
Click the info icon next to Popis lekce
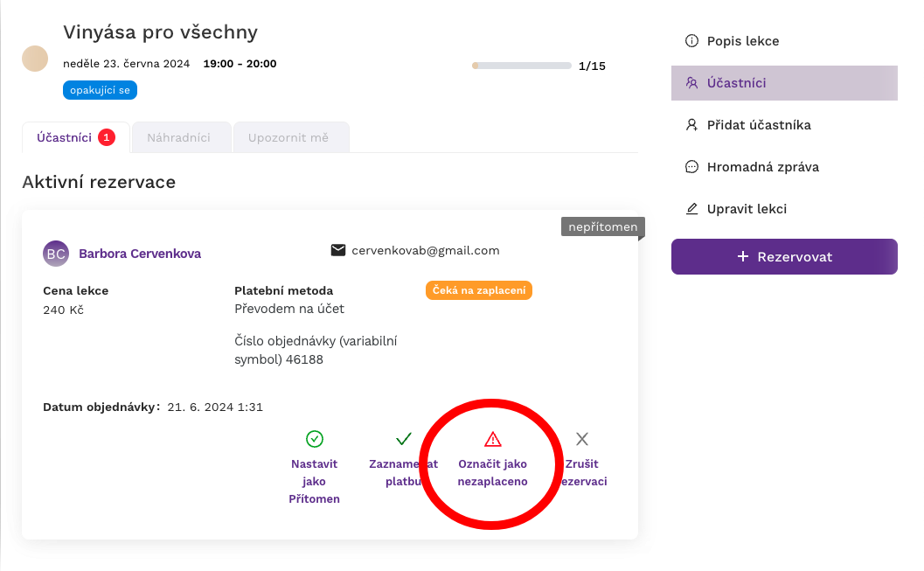pyautogui.click(x=691, y=40)
